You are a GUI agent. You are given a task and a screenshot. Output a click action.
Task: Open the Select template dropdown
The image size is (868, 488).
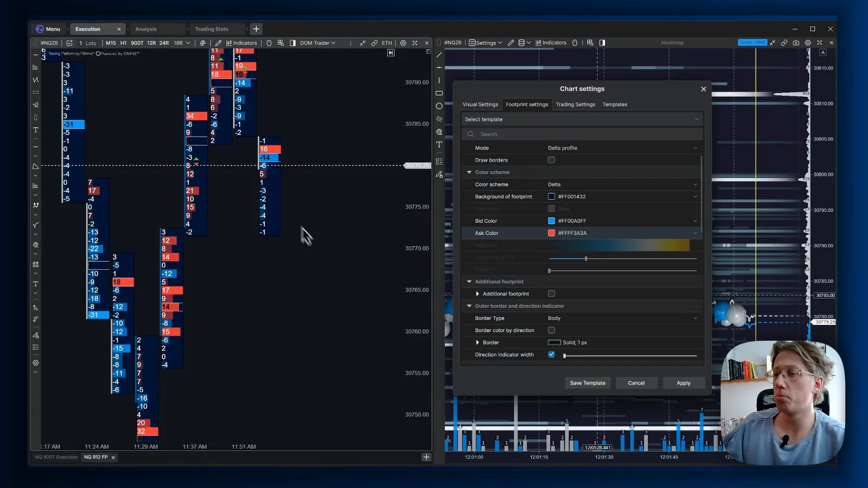(x=582, y=119)
